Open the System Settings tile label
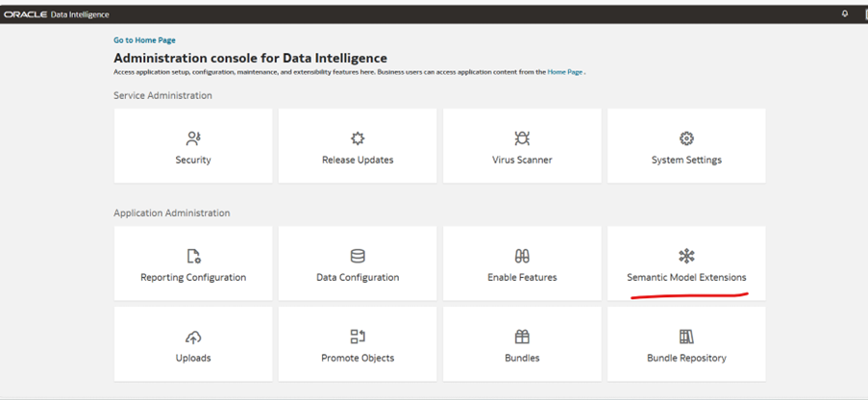 (686, 161)
